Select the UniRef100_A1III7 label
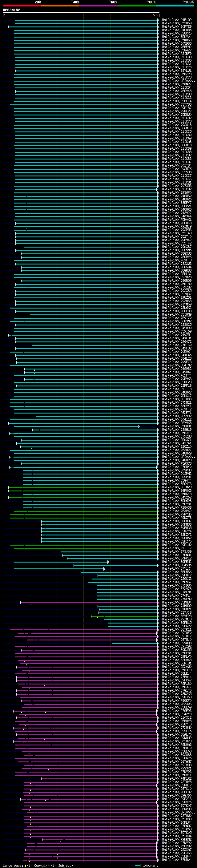The height and width of the screenshot is (868, 197). 177,548
